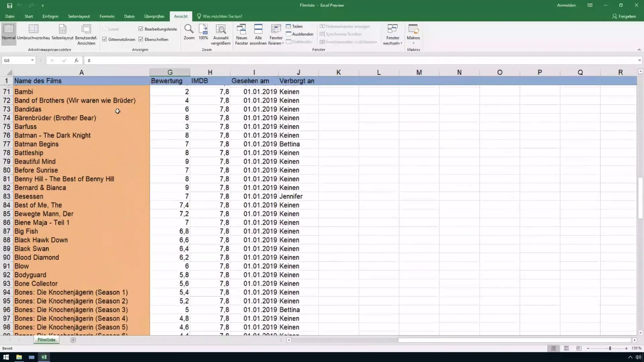This screenshot has width=644, height=362.
Task: Click the Name Box showing G8
Action: [16, 60]
